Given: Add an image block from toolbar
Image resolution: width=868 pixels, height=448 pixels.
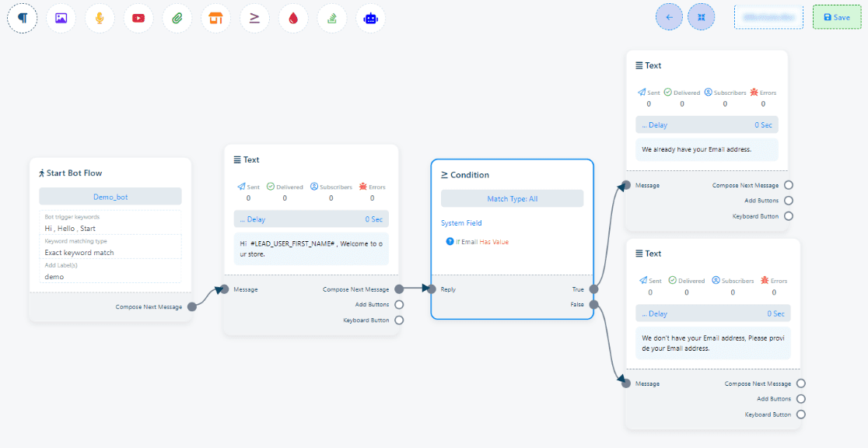Looking at the screenshot, I should [x=61, y=18].
